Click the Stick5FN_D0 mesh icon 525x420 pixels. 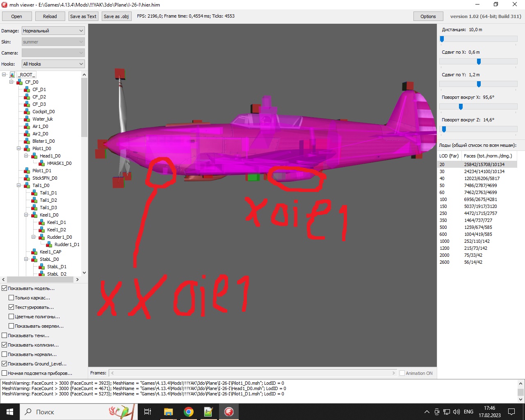pos(27,178)
